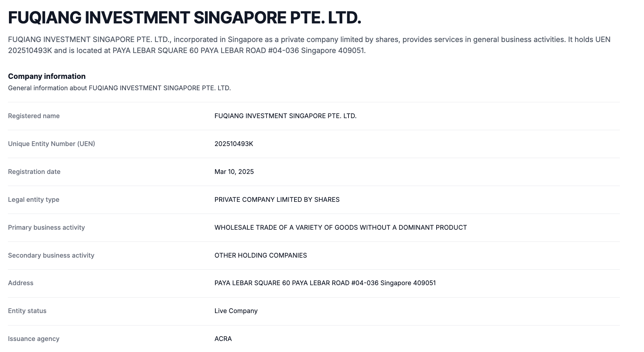Click the PRIVATE COMPANY LIMITED BY SHARES value
Image resolution: width=644 pixels, height=352 pixels.
click(277, 200)
